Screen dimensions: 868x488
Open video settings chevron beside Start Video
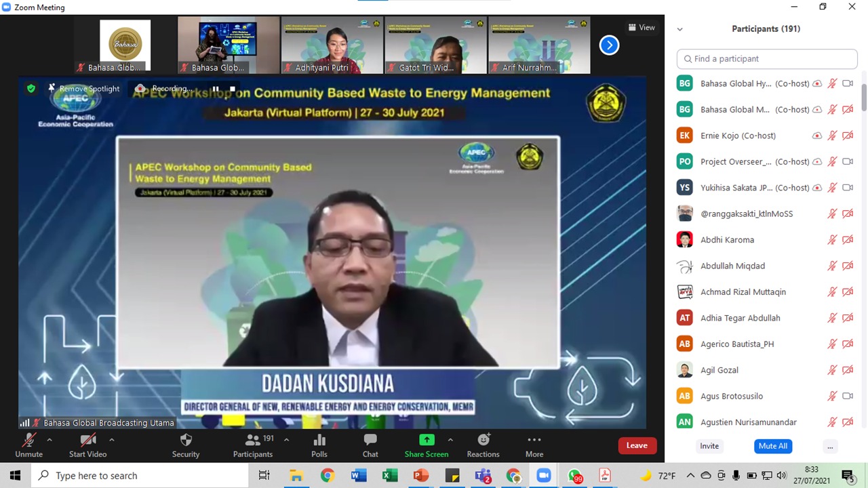(x=111, y=439)
